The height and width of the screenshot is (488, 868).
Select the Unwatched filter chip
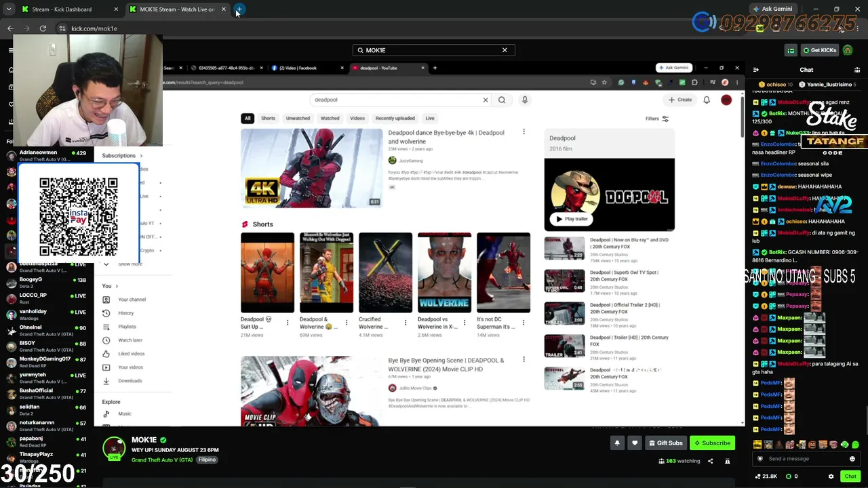[x=298, y=119]
